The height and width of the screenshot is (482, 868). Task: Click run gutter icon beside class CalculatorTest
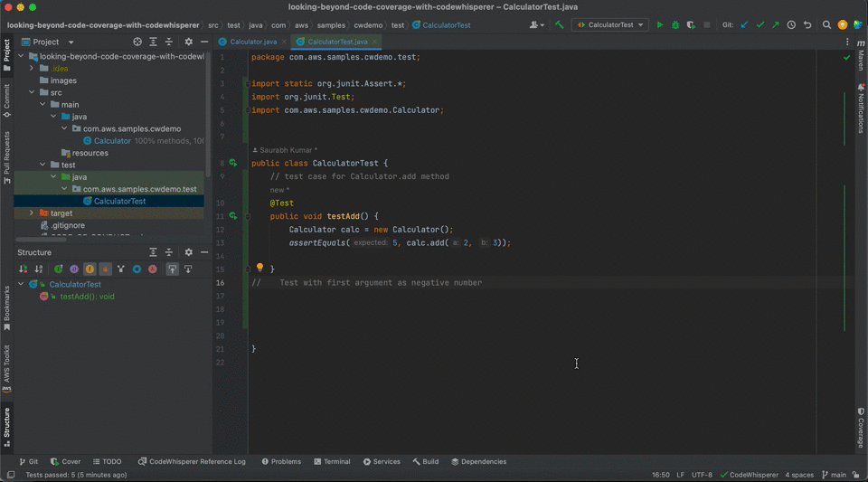[233, 163]
